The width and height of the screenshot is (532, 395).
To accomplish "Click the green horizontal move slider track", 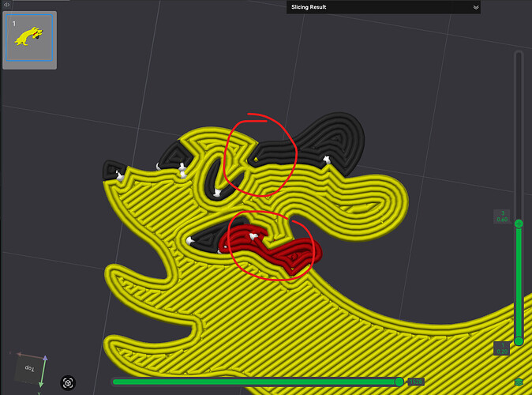I will point(254,382).
